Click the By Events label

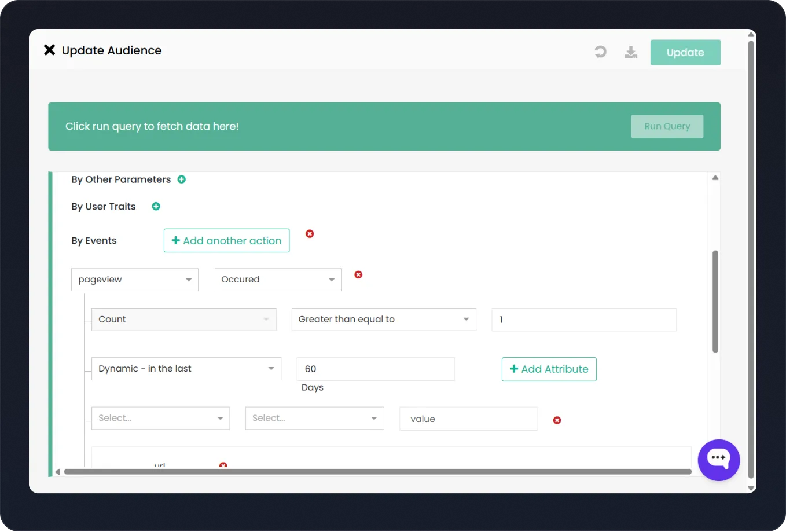(94, 241)
